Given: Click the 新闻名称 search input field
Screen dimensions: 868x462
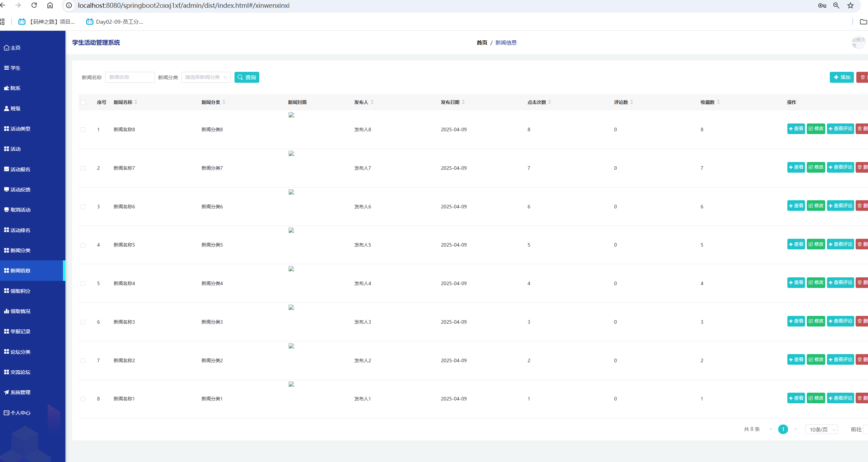Looking at the screenshot, I should [130, 77].
